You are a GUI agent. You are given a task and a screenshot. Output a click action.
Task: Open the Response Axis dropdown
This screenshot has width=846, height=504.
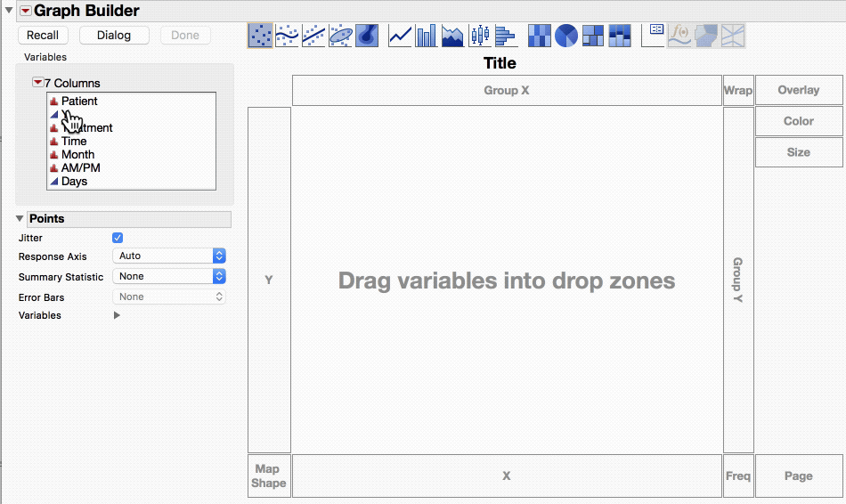coord(169,256)
